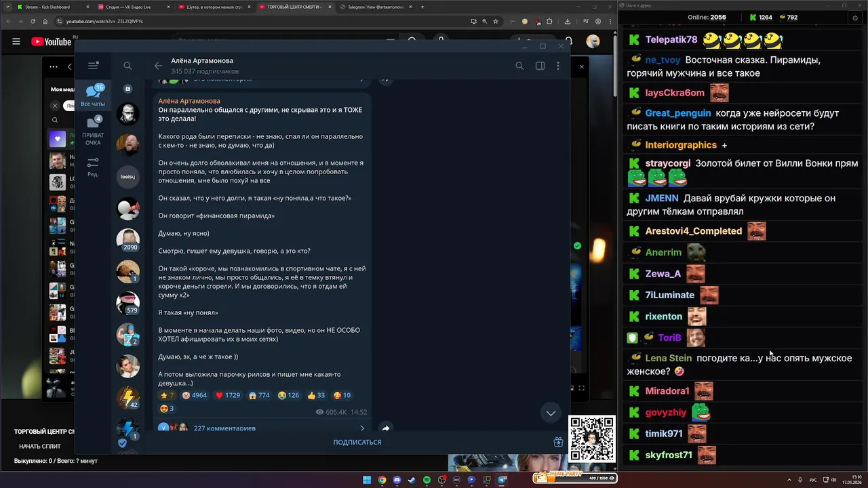Click the Telegram chat list search icon
This screenshot has height=488, width=868.
tap(127, 66)
